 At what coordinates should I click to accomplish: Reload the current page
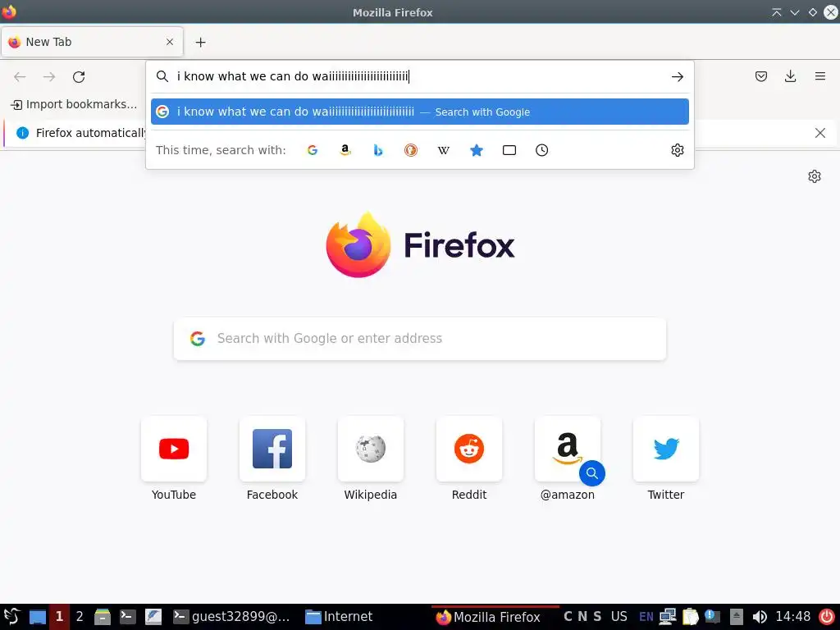[x=79, y=76]
